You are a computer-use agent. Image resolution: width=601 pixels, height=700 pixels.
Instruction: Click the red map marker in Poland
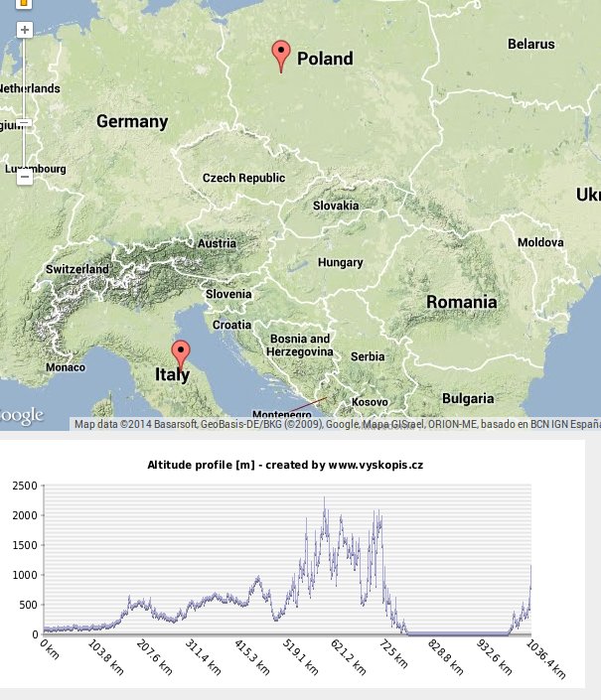pos(281,56)
